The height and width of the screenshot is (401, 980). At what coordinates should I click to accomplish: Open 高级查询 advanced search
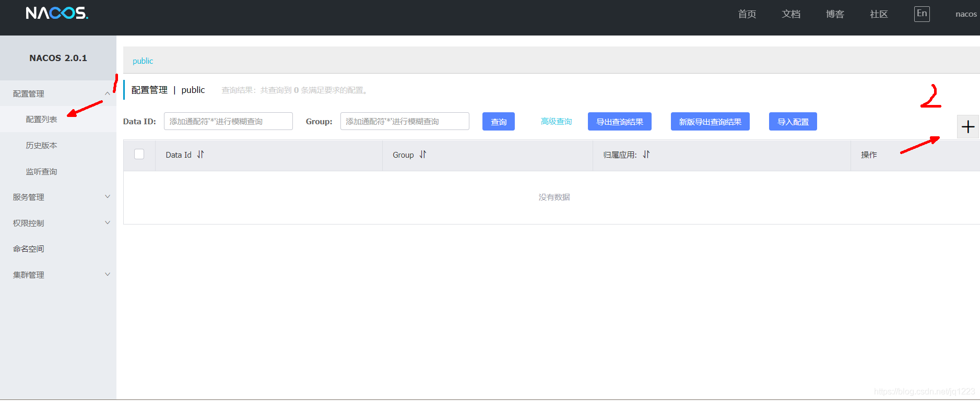557,122
